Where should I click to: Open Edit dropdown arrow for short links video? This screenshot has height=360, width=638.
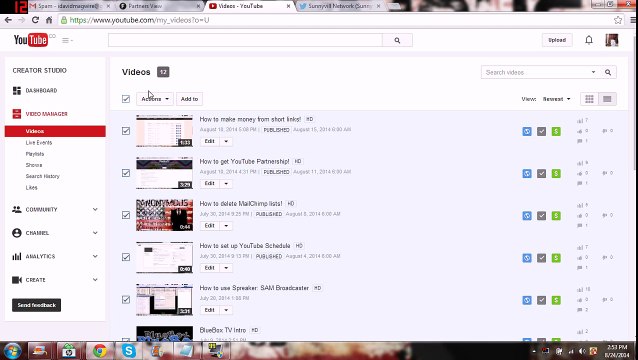click(226, 142)
